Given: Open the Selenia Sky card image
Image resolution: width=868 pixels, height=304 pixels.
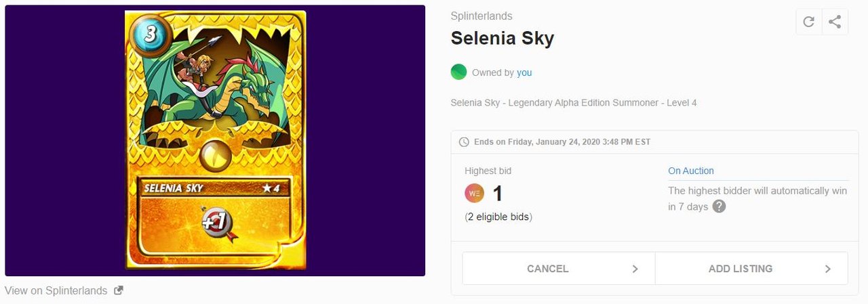Looking at the screenshot, I should (x=216, y=139).
